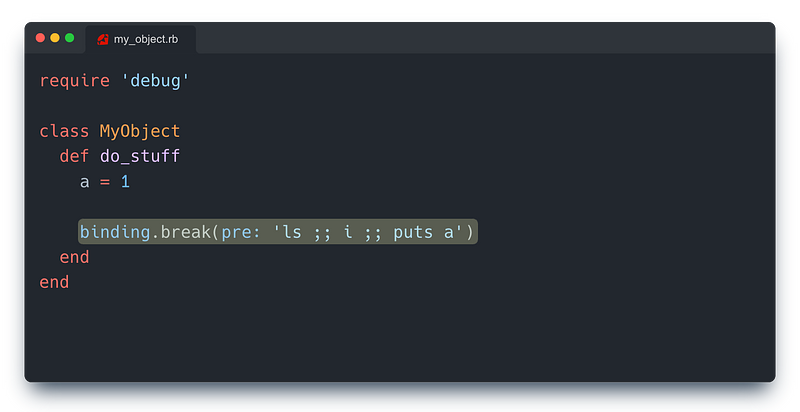
Task: Click the green maximize window button
Action: pos(70,38)
